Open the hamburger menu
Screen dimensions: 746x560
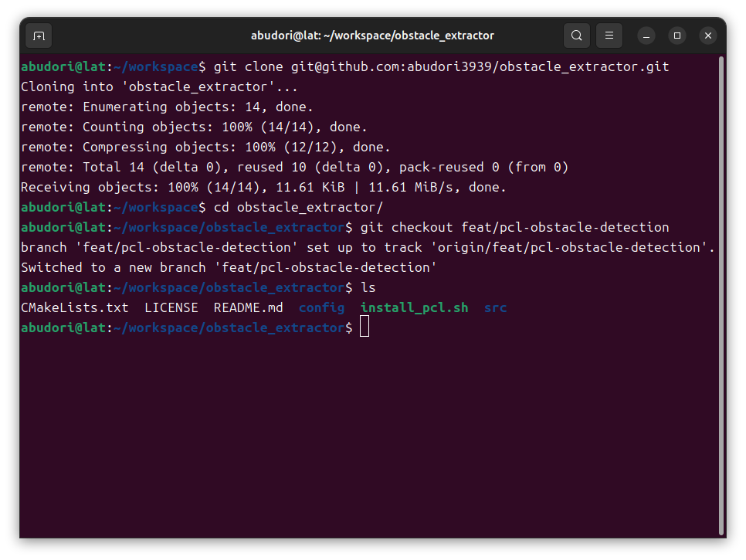click(x=609, y=36)
